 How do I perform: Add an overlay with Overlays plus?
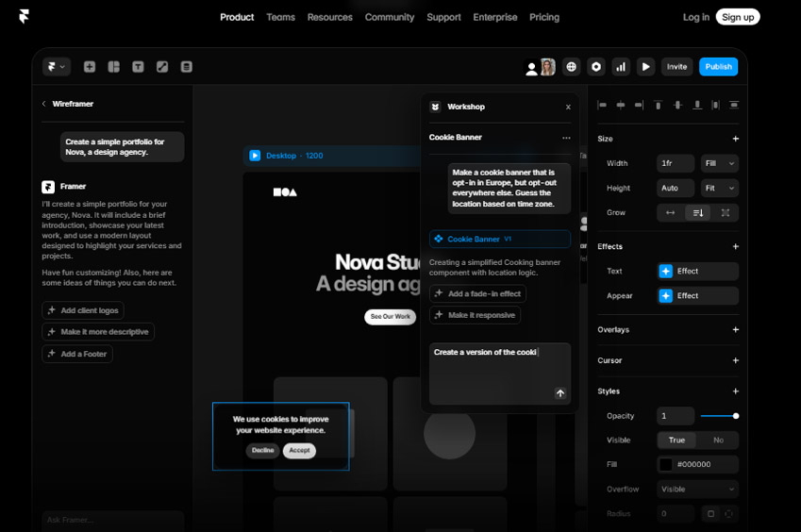pos(736,330)
